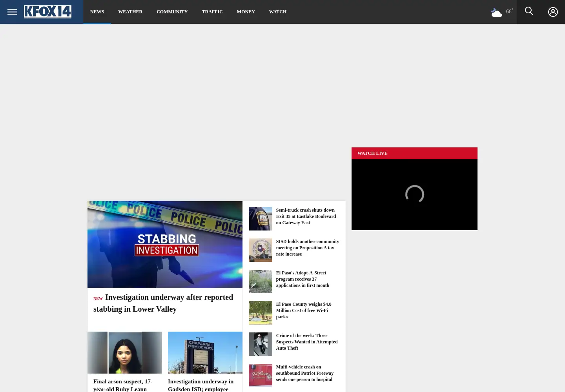Open the Money menu
565x392 pixels.
246,12
